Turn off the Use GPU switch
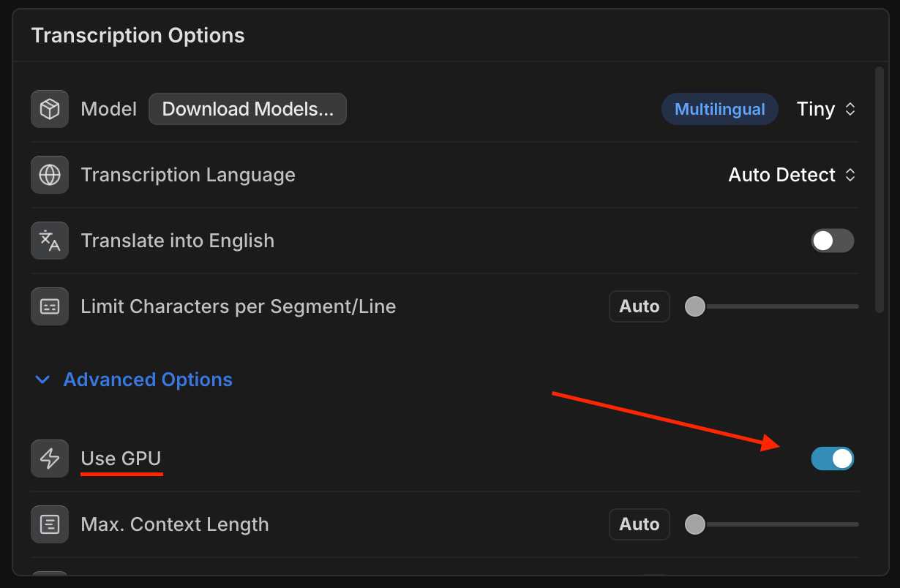 833,459
